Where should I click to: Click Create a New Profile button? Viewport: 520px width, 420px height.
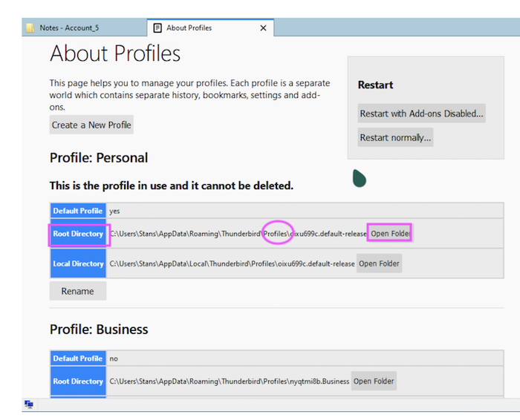click(91, 125)
